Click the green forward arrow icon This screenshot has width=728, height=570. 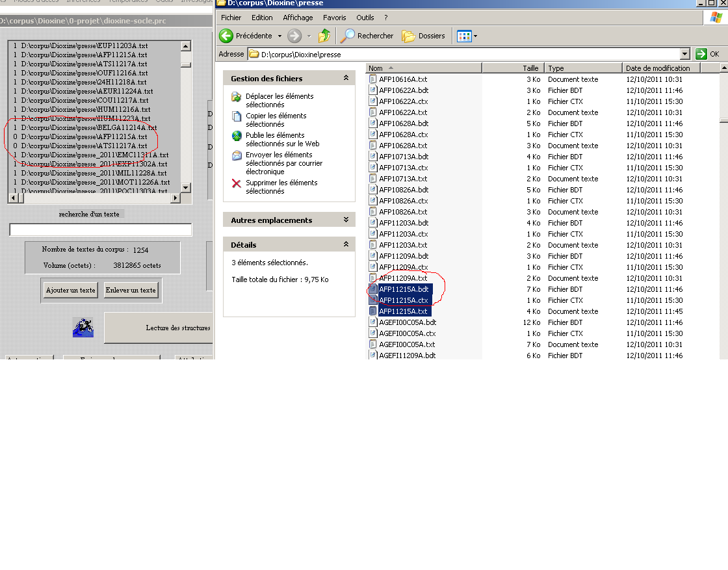[294, 36]
